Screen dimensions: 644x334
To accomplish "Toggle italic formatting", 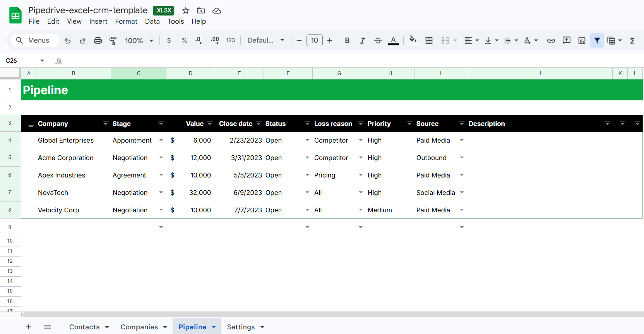I will click(x=362, y=40).
